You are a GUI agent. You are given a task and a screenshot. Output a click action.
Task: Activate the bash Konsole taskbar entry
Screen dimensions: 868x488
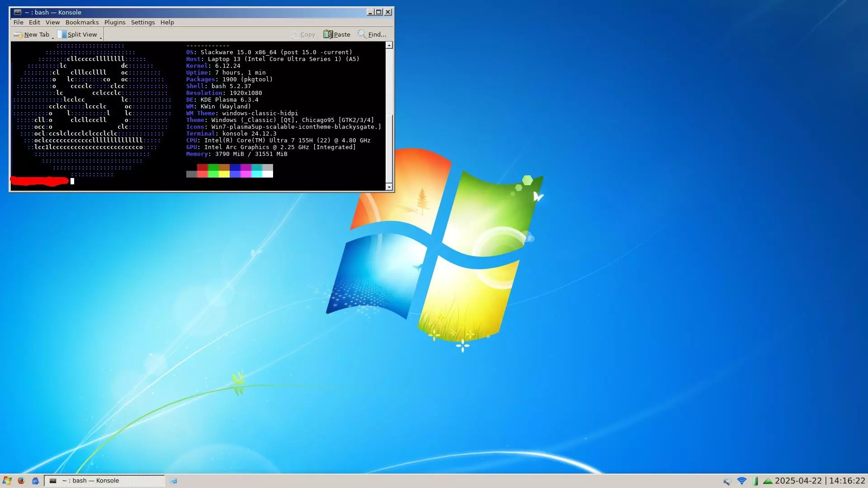tap(104, 481)
